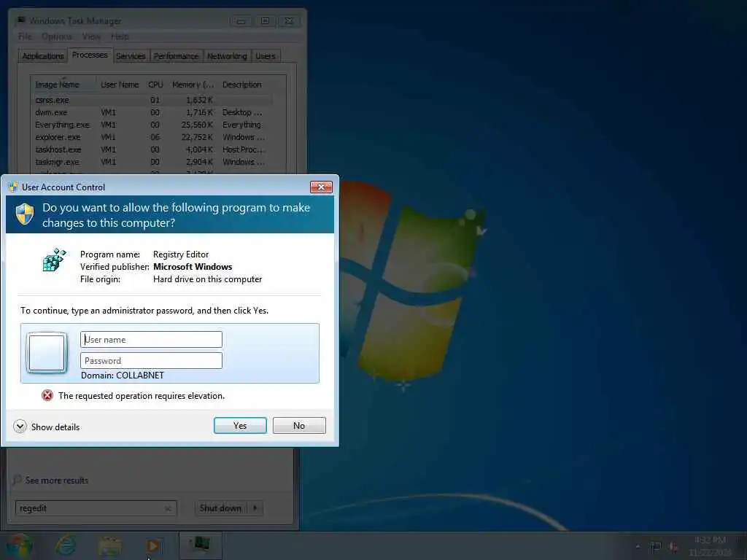Screen dimensions: 747x560
Task: Open the taskbar clock and date
Action: [x=710, y=545]
